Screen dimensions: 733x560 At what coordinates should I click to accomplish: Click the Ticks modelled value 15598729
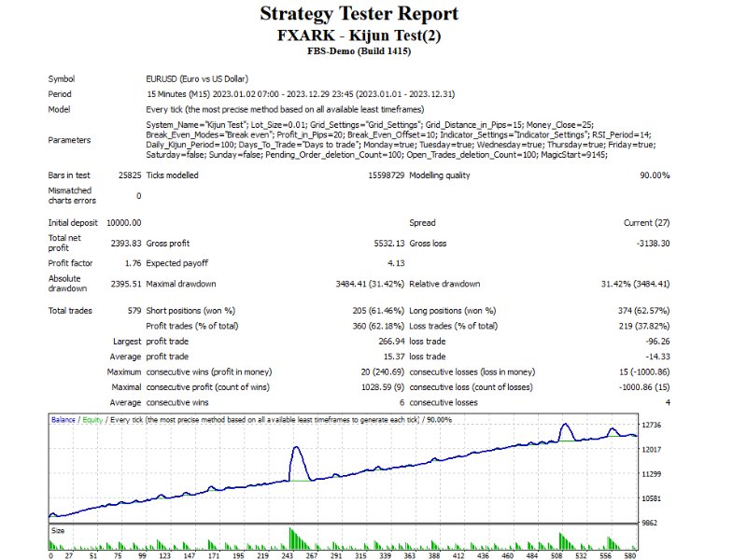[x=387, y=175]
